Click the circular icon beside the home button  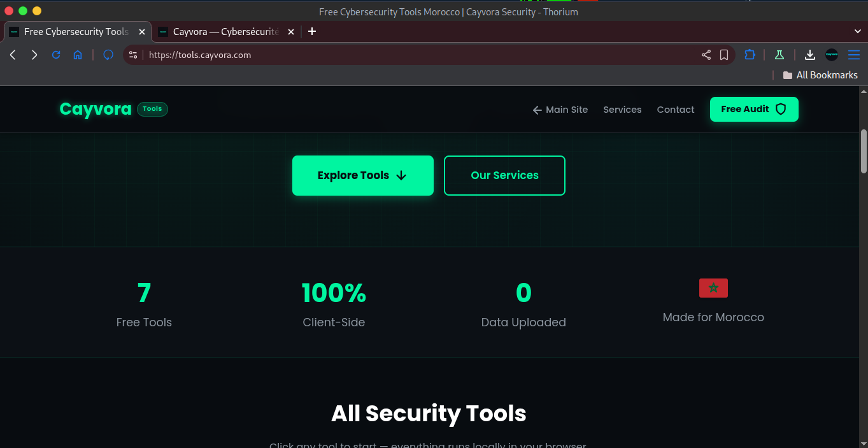pyautogui.click(x=108, y=55)
